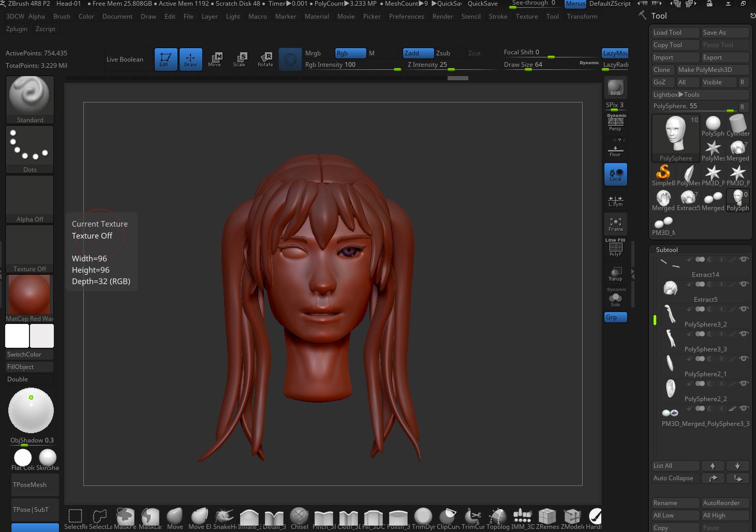Select the SnakeHook brush in bottom tray
Viewport: 756px width, 532px height.
tap(225, 516)
